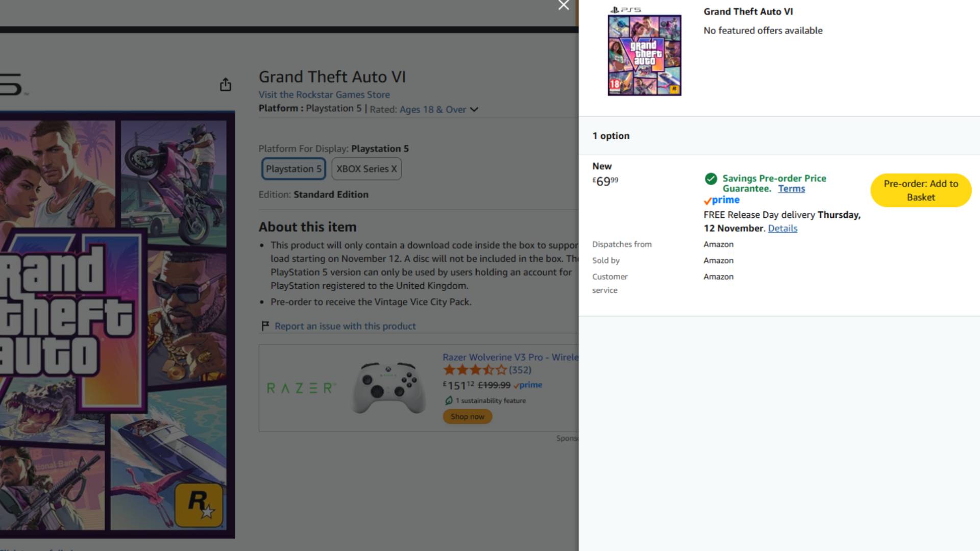The width and height of the screenshot is (980, 551).
Task: Click Report an issue with this product
Action: click(345, 326)
